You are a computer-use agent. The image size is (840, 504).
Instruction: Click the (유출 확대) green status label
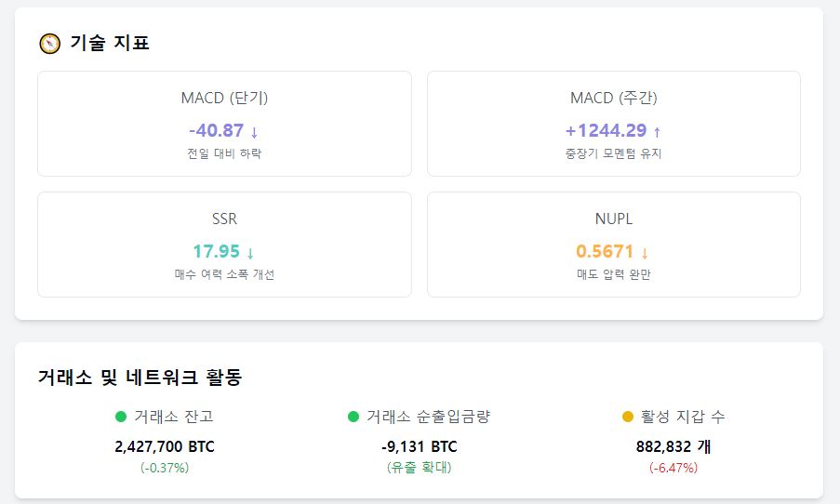click(x=420, y=468)
